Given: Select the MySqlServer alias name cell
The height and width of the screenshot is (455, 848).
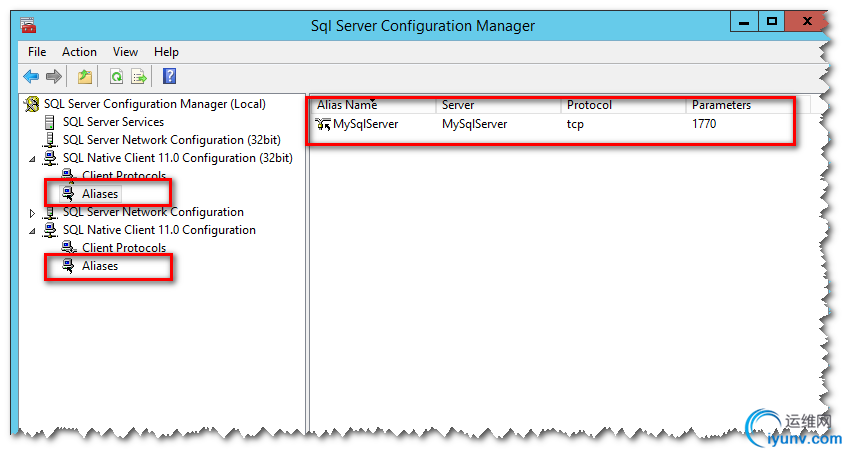Looking at the screenshot, I should [365, 124].
